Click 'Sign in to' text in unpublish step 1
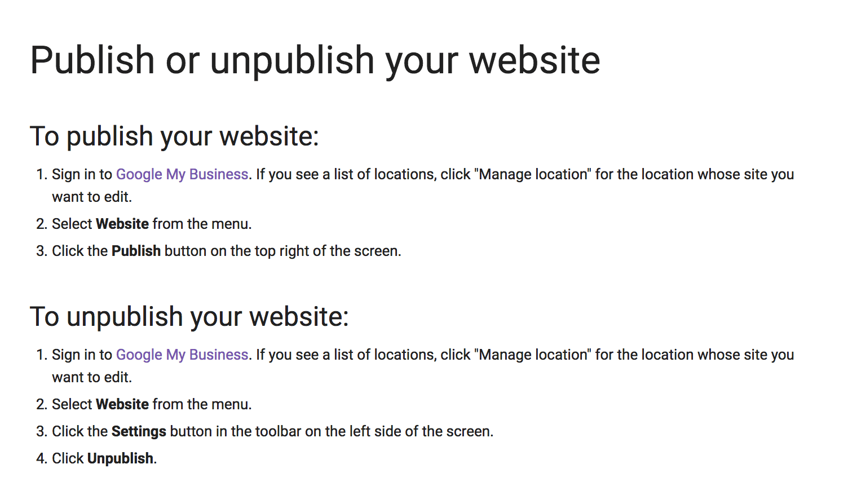Viewport: 857px width, 504px height. [82, 355]
